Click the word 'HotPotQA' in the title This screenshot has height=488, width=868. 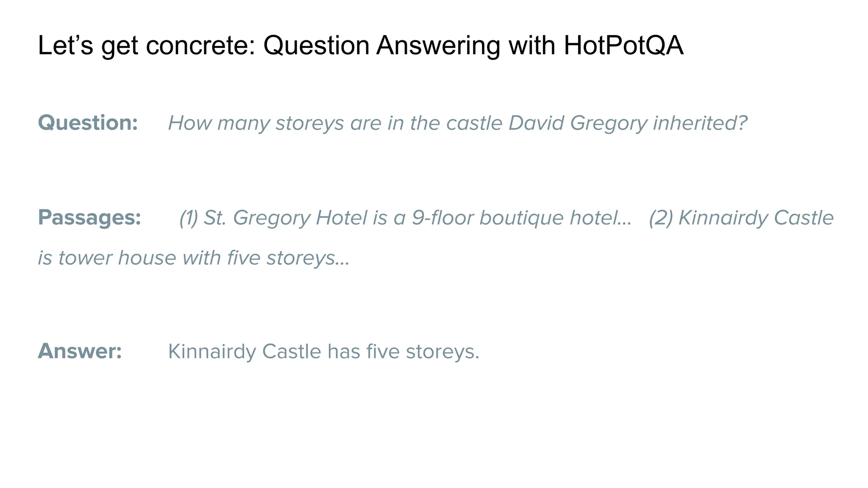click(623, 46)
